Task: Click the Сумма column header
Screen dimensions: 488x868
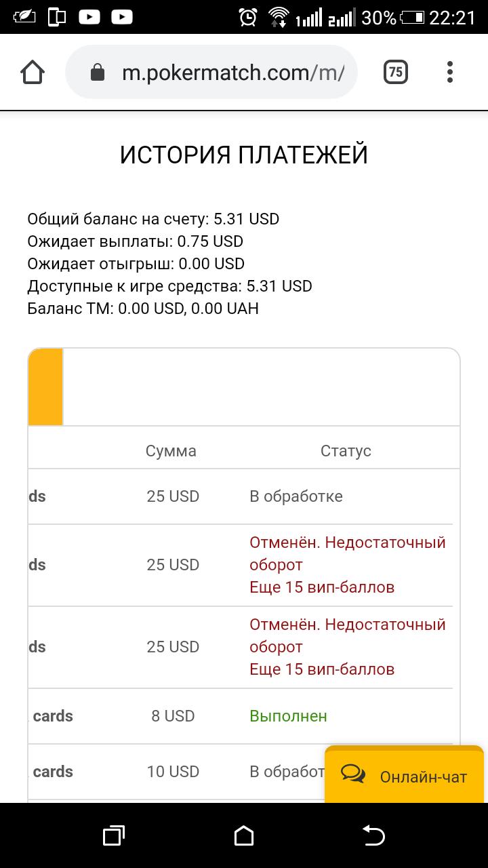Action: (x=171, y=451)
